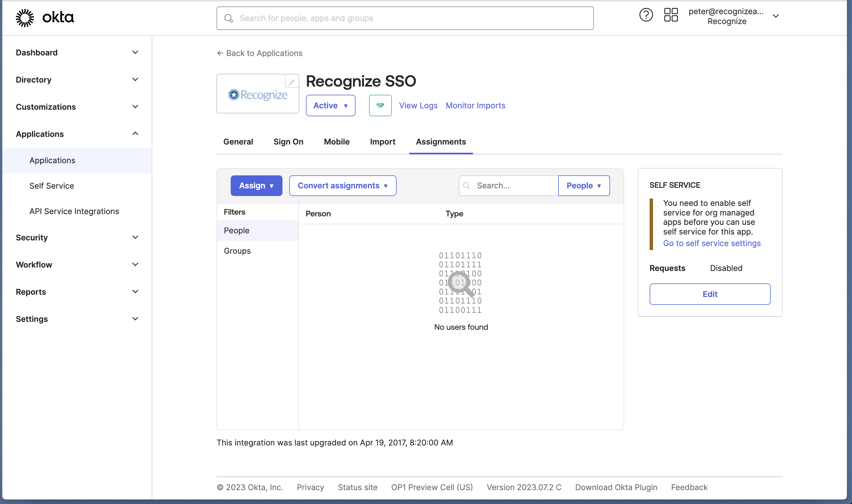Open the Status site footer link
The image size is (852, 504).
[x=358, y=487]
